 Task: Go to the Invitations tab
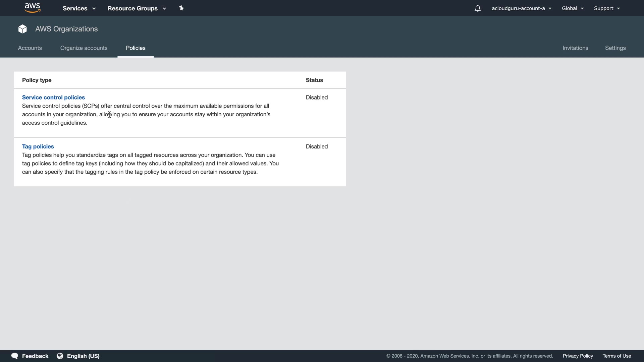tap(575, 48)
